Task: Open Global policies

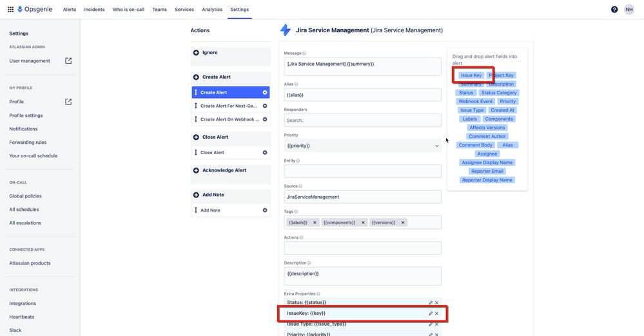Action: 26,196
